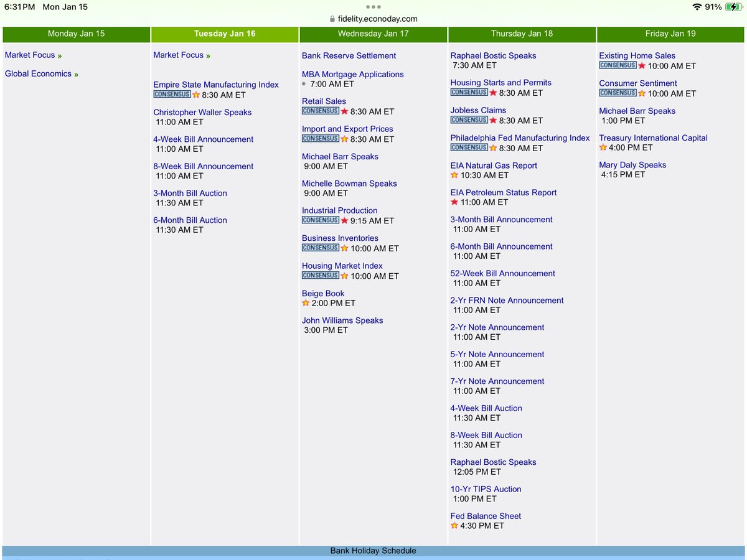Click red star for EIA Petroleum Status Report
Viewport: 747px width, 560px height.
coord(454,202)
